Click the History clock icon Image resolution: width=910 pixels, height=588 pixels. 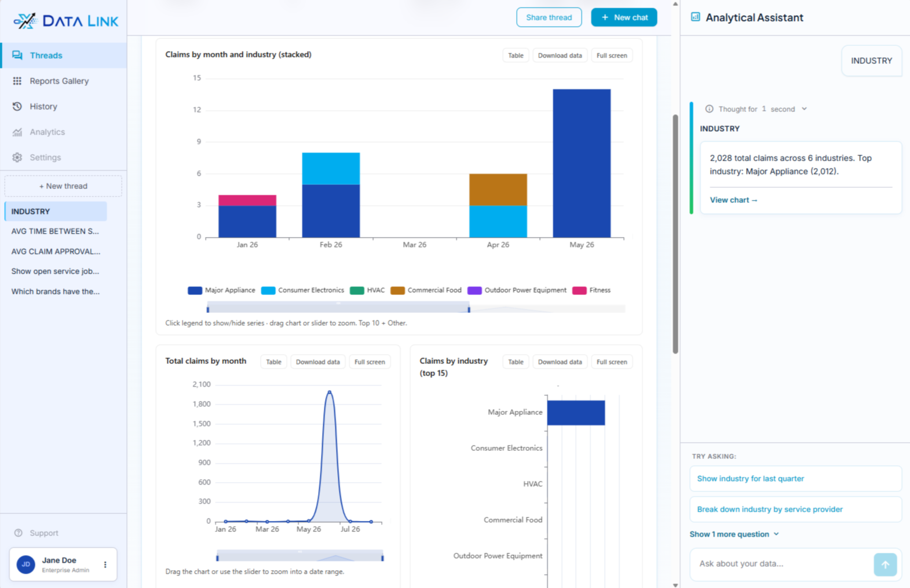pyautogui.click(x=17, y=107)
